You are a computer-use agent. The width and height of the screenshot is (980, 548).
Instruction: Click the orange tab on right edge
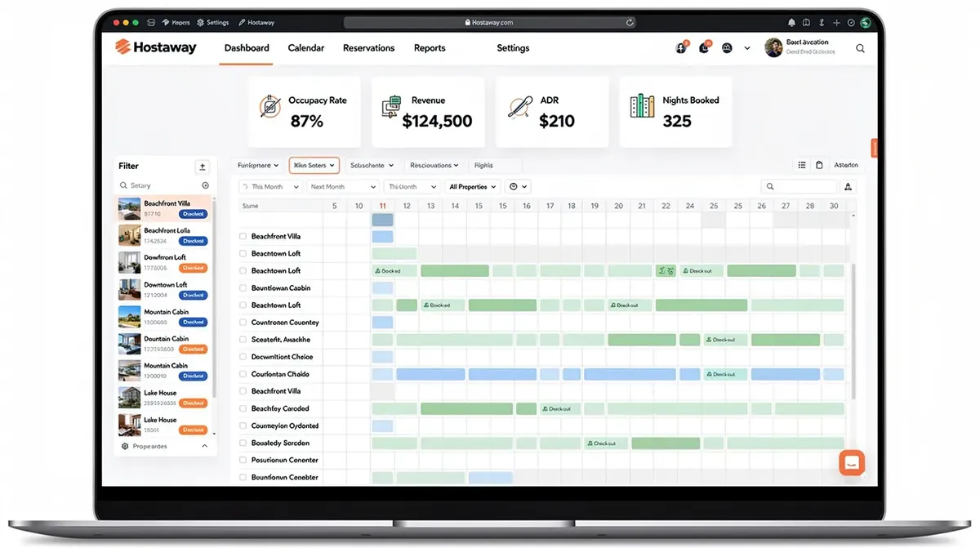click(x=874, y=148)
